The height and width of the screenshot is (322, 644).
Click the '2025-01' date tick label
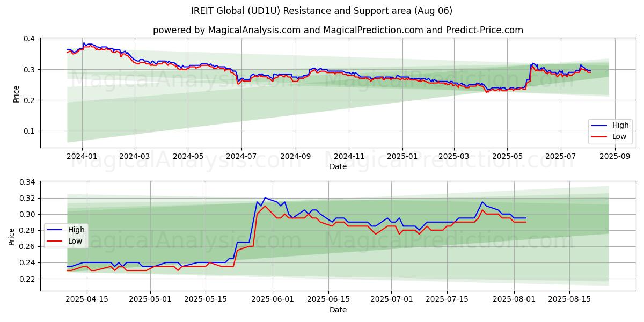coord(403,156)
